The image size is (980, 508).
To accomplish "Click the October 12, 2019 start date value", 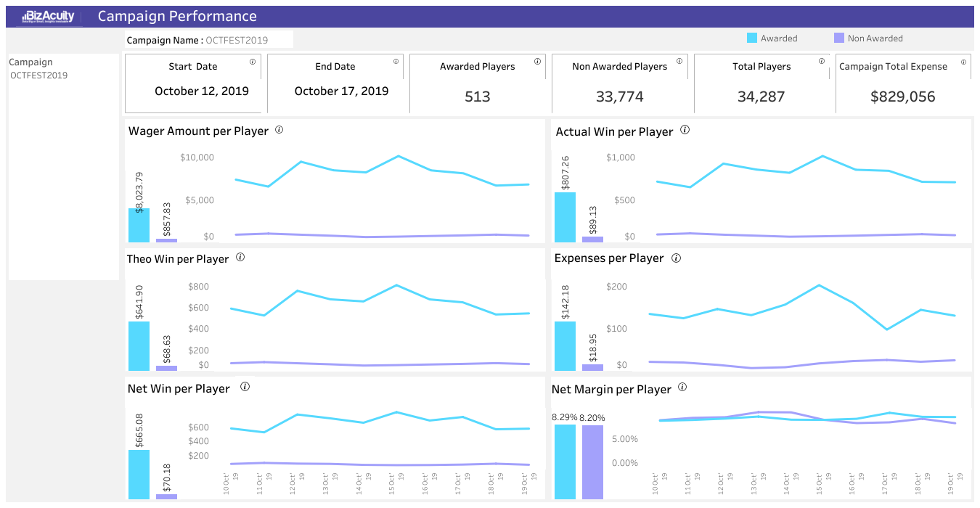I will point(202,91).
